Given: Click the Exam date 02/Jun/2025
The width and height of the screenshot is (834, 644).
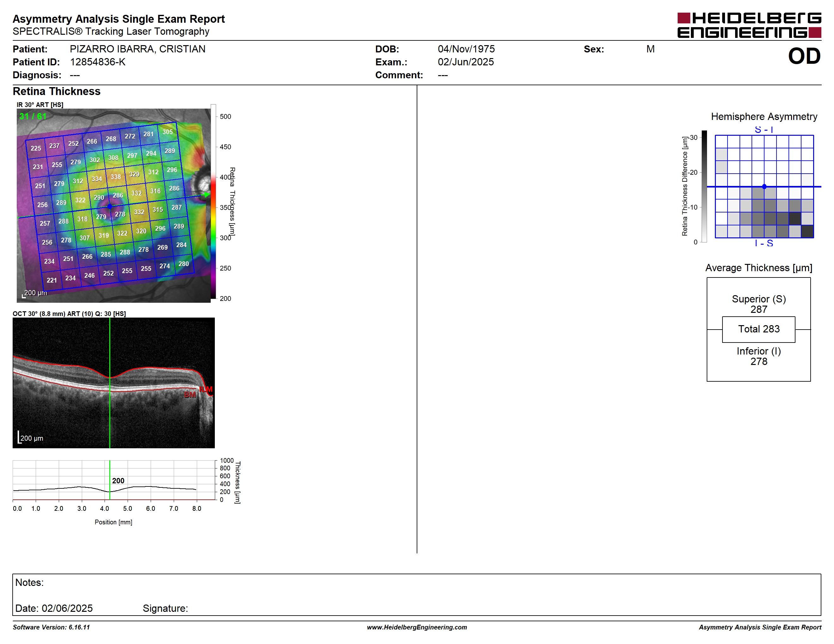Looking at the screenshot, I should [466, 62].
